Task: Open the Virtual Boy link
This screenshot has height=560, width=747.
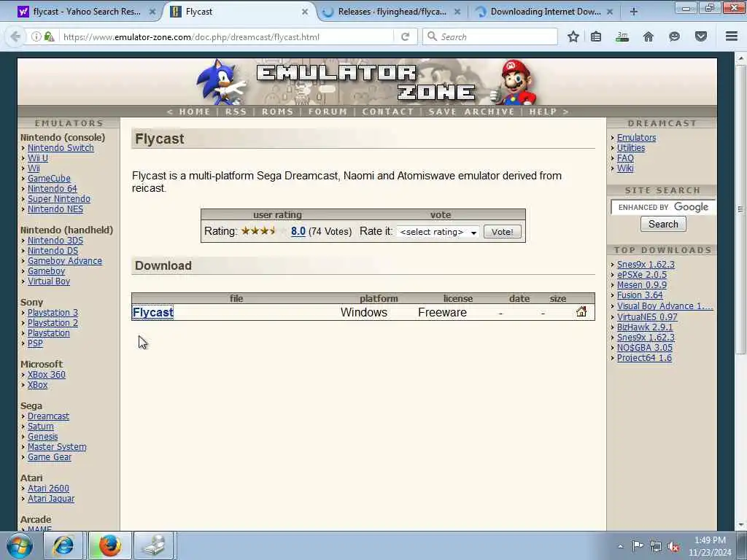Action: tap(49, 281)
